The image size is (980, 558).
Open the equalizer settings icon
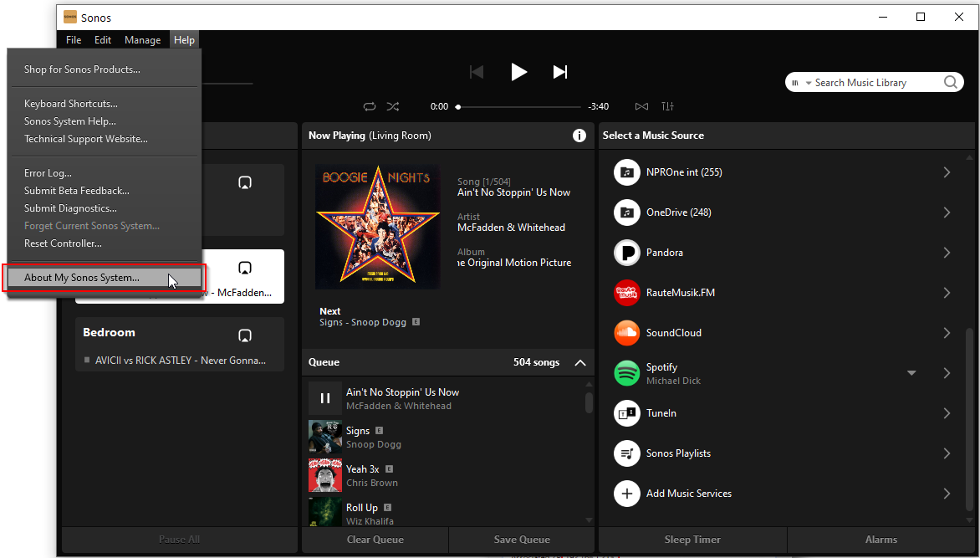click(667, 106)
